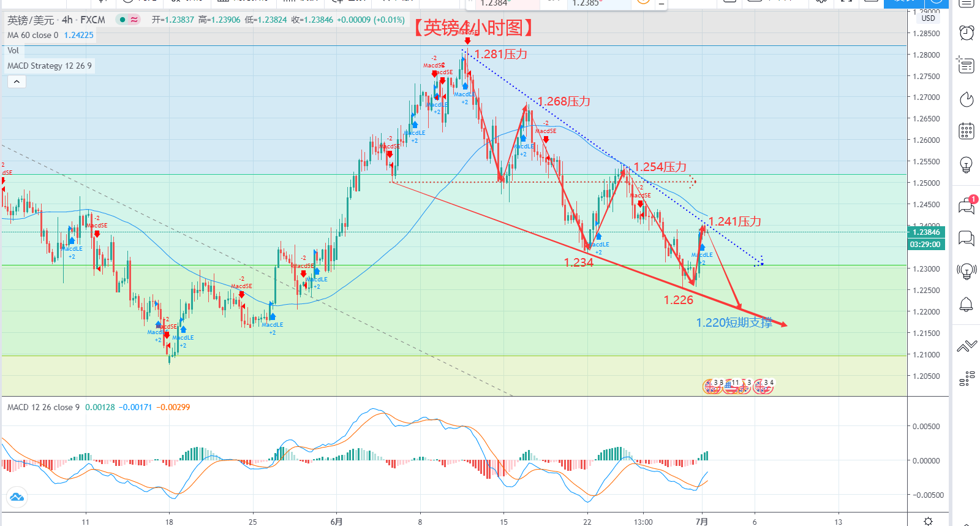Click the 1.254压力 annotation text

(660, 167)
